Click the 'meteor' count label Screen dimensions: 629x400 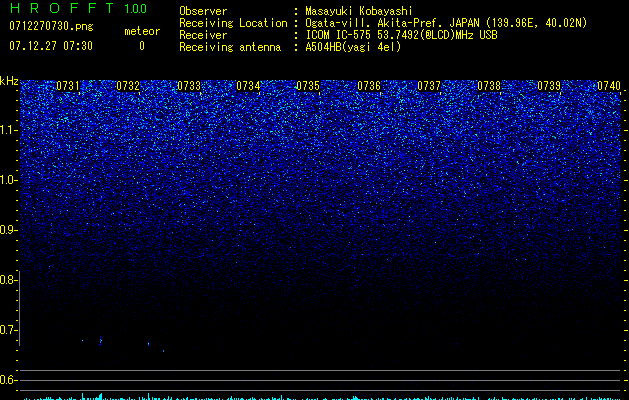pos(142,31)
